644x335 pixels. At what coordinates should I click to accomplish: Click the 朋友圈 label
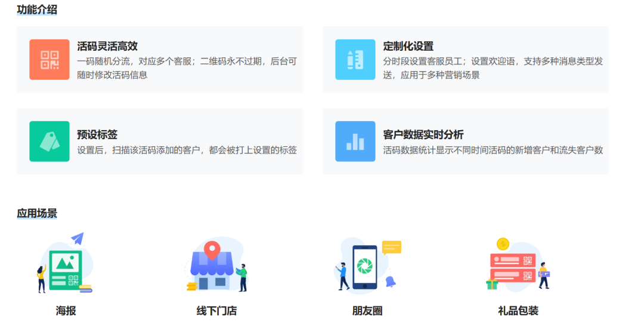point(367,311)
